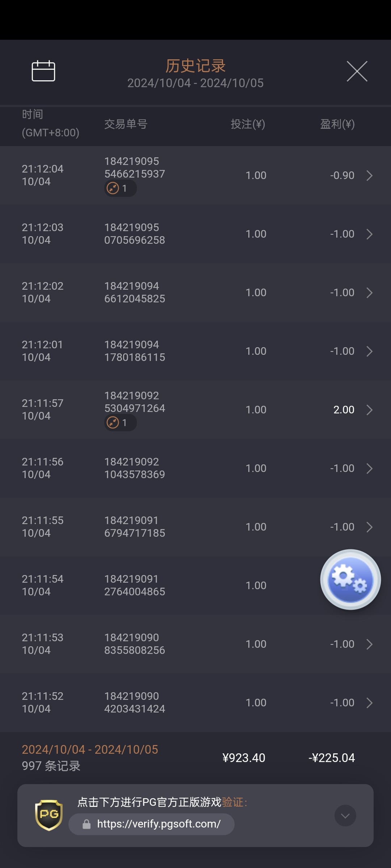
Task: Expand the 21:11:56 transaction row arrow
Action: coord(369,468)
